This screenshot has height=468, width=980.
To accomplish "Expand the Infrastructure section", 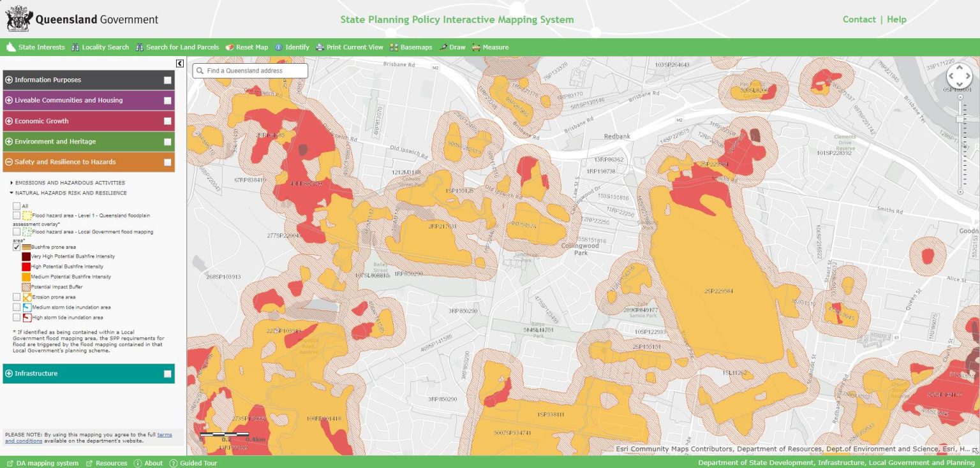I will (8, 373).
